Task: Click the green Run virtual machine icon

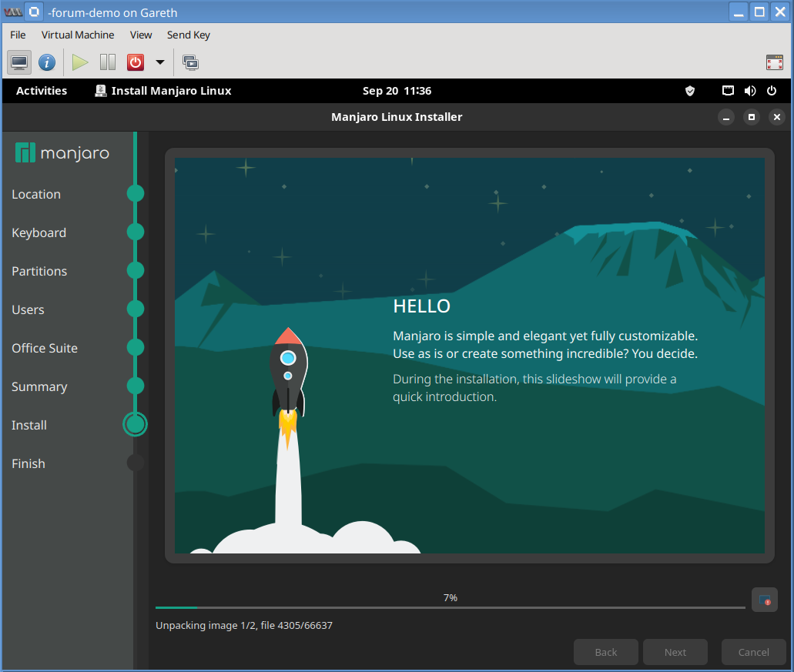Action: point(79,62)
